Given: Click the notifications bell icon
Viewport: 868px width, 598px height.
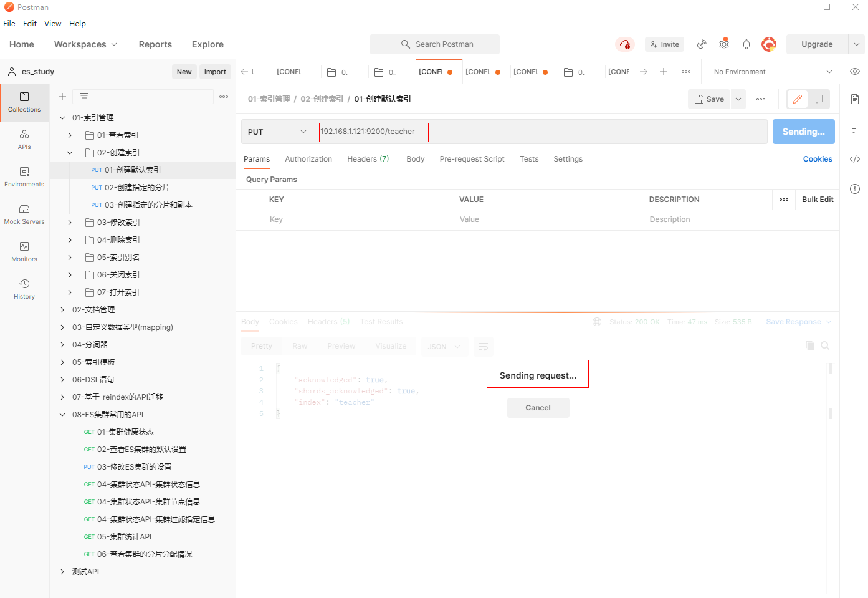Looking at the screenshot, I should [x=746, y=44].
